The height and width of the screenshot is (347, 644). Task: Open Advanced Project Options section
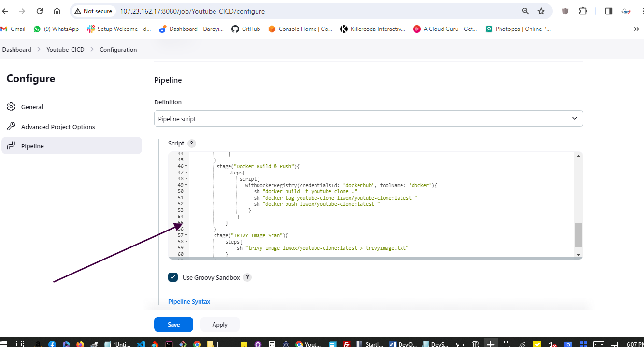point(58,127)
